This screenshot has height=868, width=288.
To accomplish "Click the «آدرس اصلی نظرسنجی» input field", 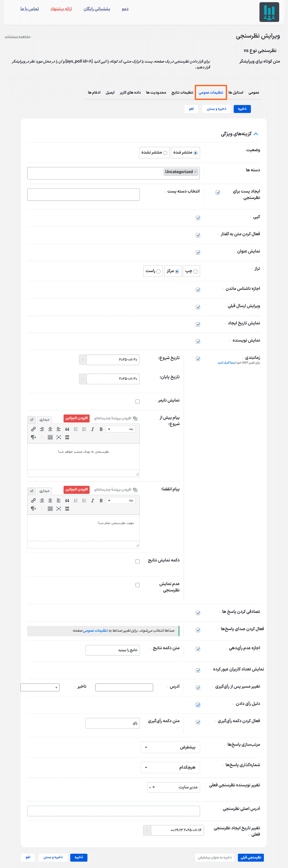I will [x=114, y=811].
